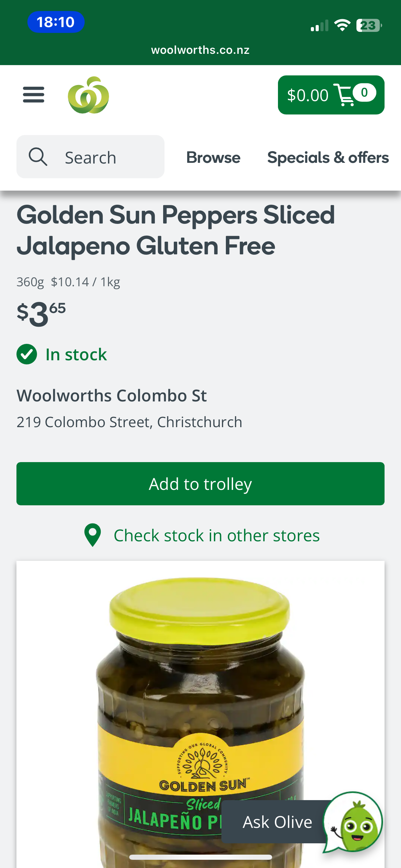This screenshot has width=401, height=868.
Task: Open the Olive chatbot avatar
Action: click(353, 822)
